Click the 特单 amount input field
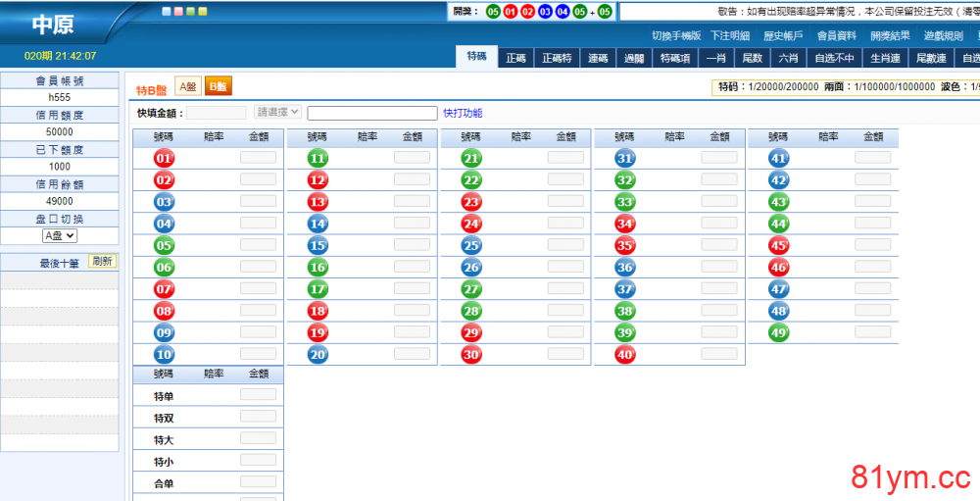The image size is (980, 501). click(x=258, y=394)
